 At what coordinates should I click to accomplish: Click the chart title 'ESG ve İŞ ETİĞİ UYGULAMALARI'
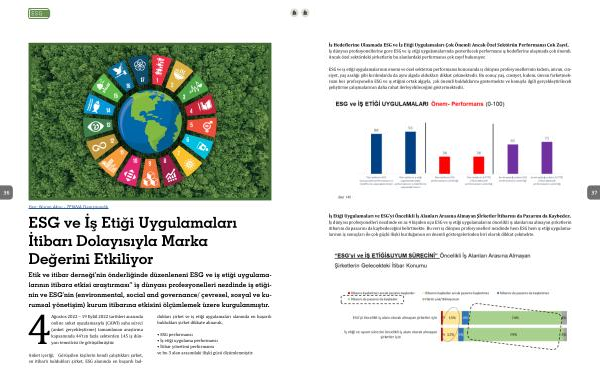(x=382, y=104)
